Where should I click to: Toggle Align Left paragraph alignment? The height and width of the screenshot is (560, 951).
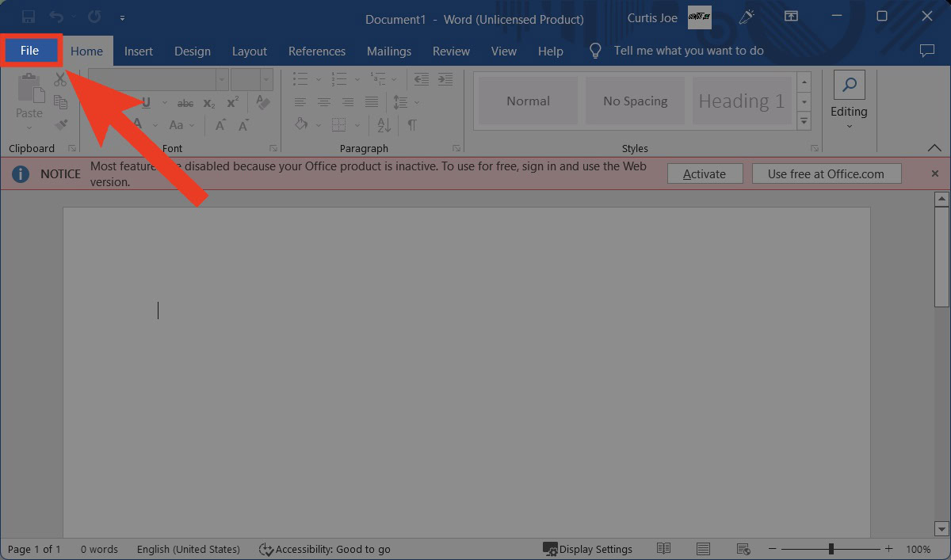[300, 103]
